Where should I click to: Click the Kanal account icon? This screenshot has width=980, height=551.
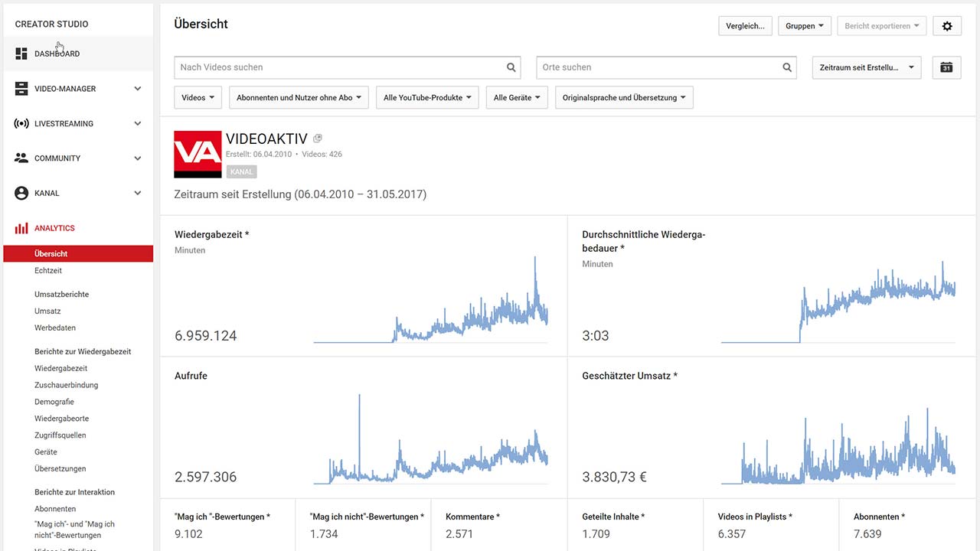[x=21, y=193]
